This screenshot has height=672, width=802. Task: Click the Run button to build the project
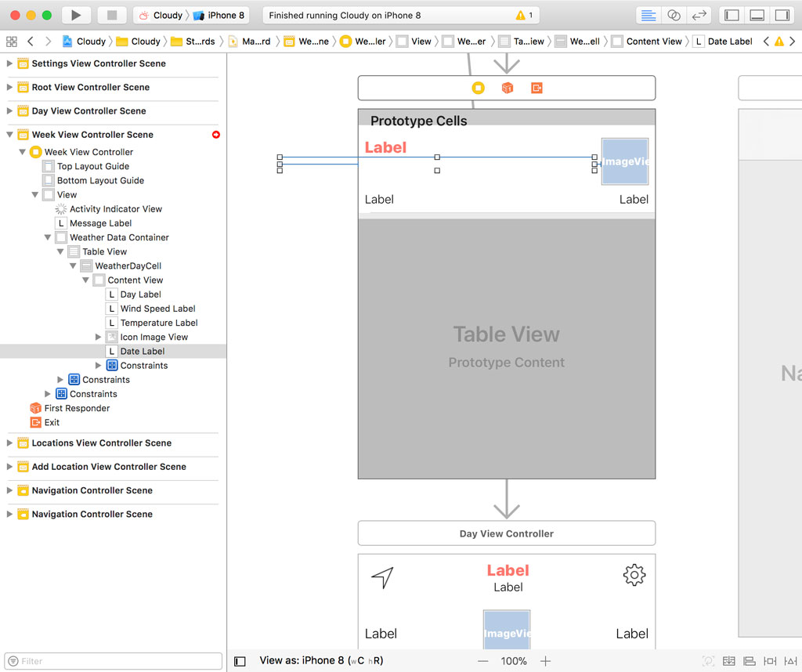coord(75,15)
